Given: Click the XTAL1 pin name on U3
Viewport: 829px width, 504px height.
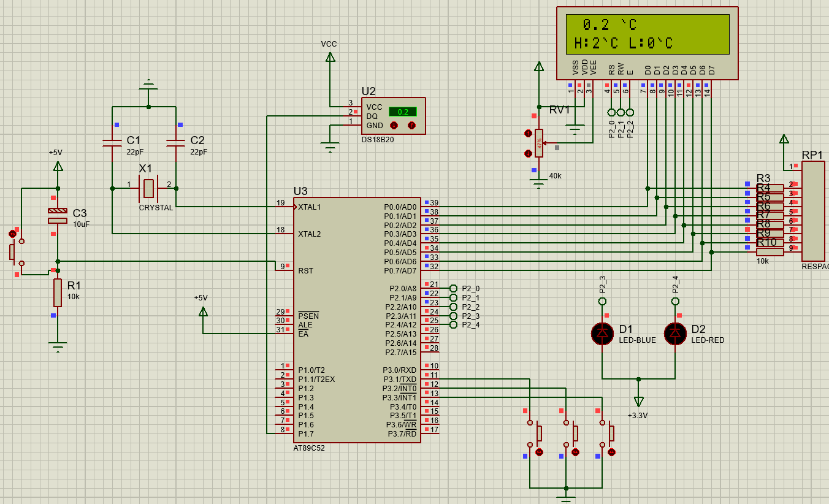Looking at the screenshot, I should pos(310,207).
